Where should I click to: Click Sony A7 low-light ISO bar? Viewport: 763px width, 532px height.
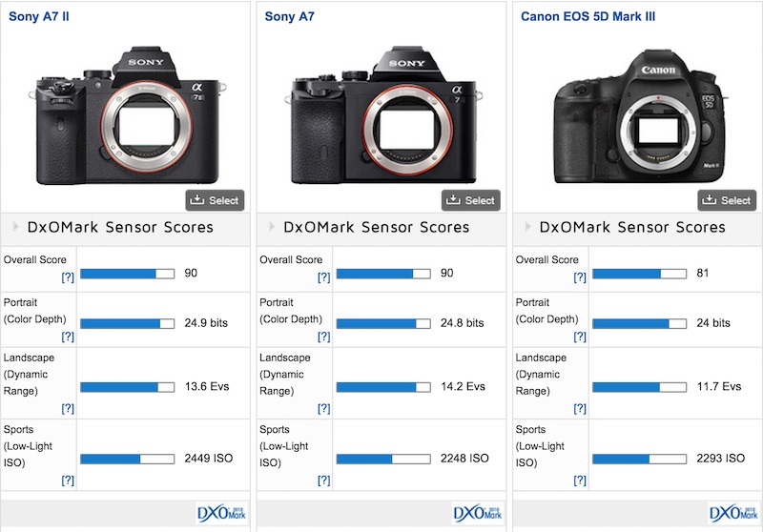click(x=383, y=459)
